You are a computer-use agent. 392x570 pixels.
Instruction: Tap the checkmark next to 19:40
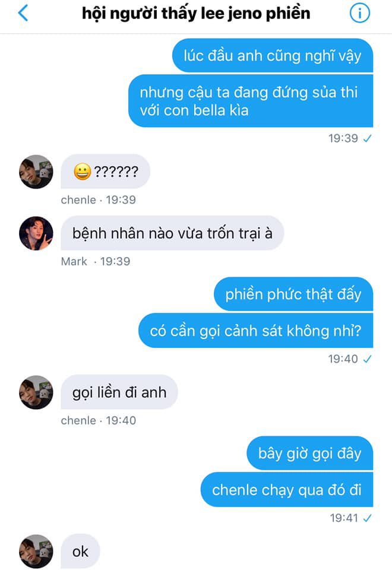coord(367,359)
